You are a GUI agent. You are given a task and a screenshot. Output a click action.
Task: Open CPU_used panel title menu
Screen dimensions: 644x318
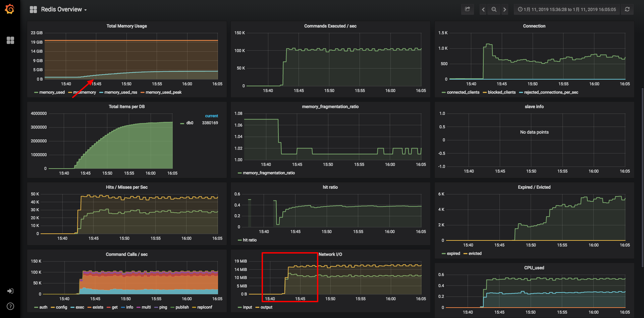534,268
